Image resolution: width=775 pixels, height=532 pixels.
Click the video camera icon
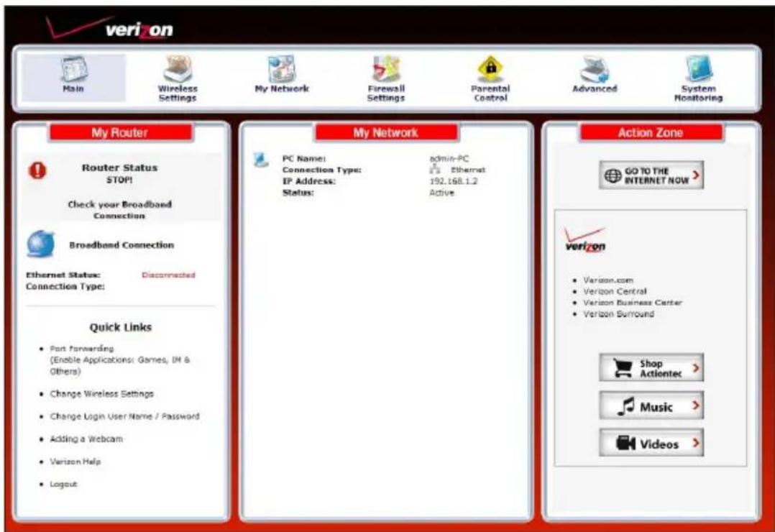[x=625, y=443]
